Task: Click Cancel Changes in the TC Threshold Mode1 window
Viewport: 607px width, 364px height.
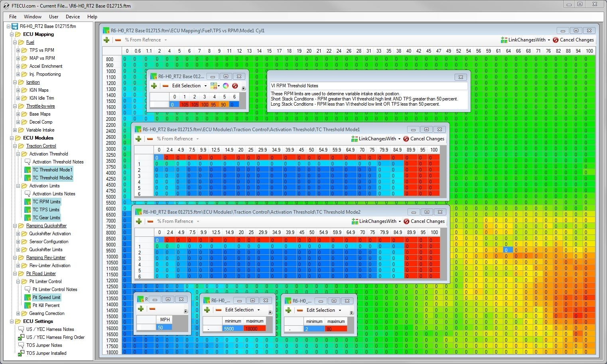Action: click(424, 139)
